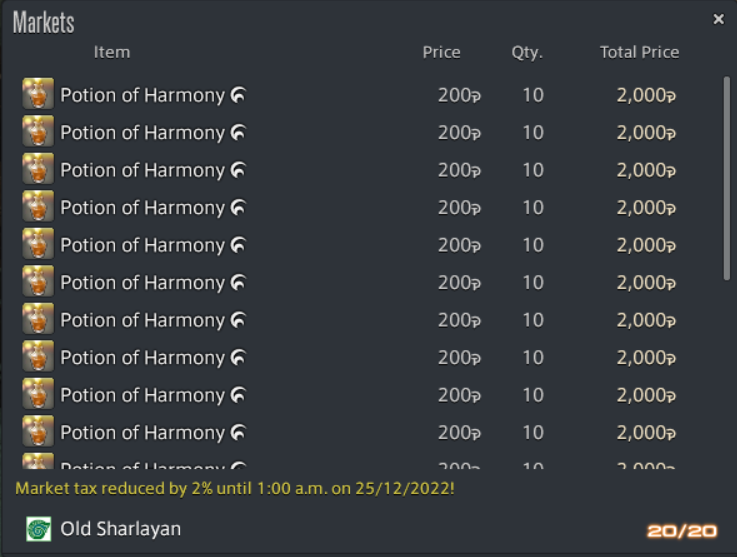Click the listings vertical scrollbar thumb
Viewport: 737px width, 557px height.
pyautogui.click(x=727, y=179)
